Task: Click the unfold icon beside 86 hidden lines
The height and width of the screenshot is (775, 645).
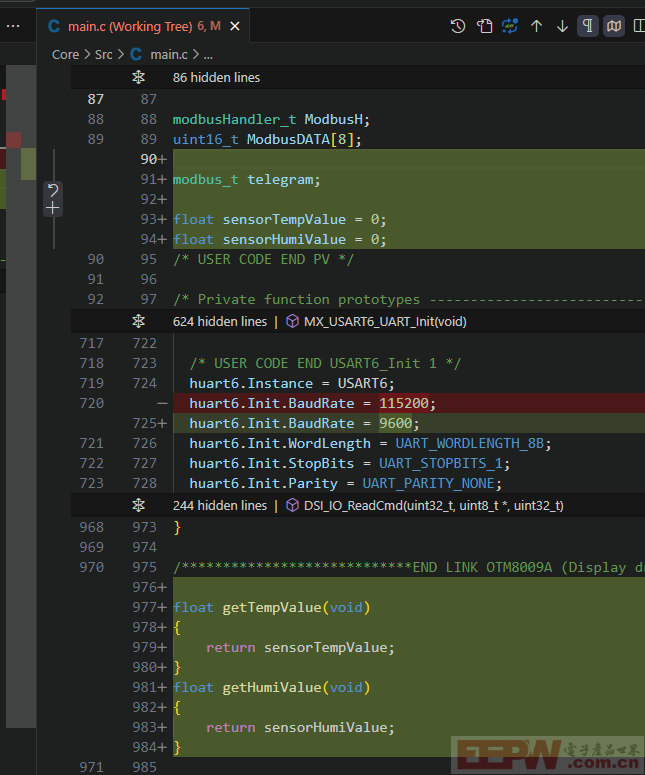Action: coord(138,77)
